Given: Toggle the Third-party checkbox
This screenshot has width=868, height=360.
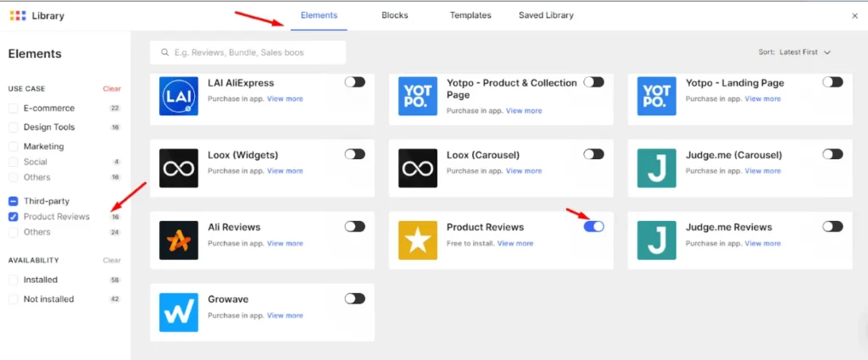Looking at the screenshot, I should point(14,202).
